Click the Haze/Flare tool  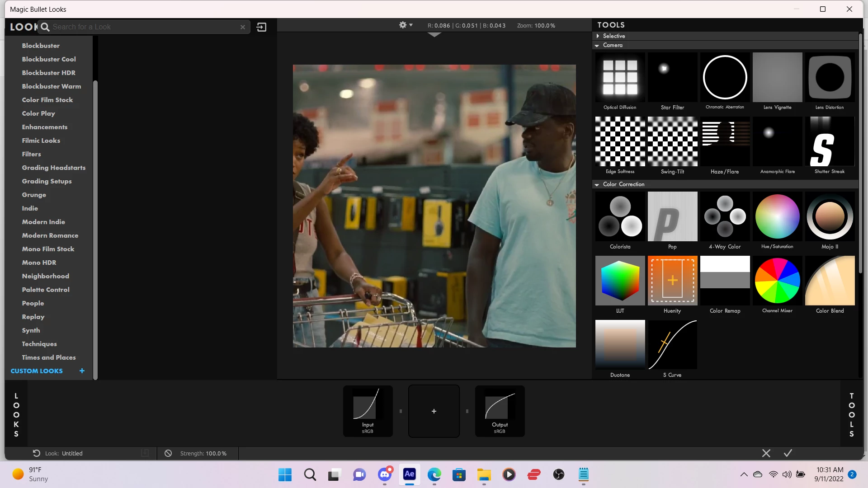pos(725,142)
